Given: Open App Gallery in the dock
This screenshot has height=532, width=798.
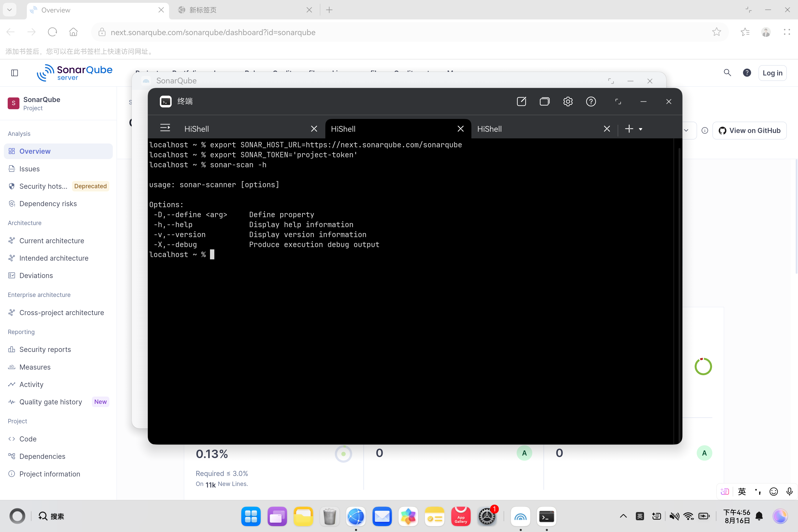Looking at the screenshot, I should coord(461,516).
